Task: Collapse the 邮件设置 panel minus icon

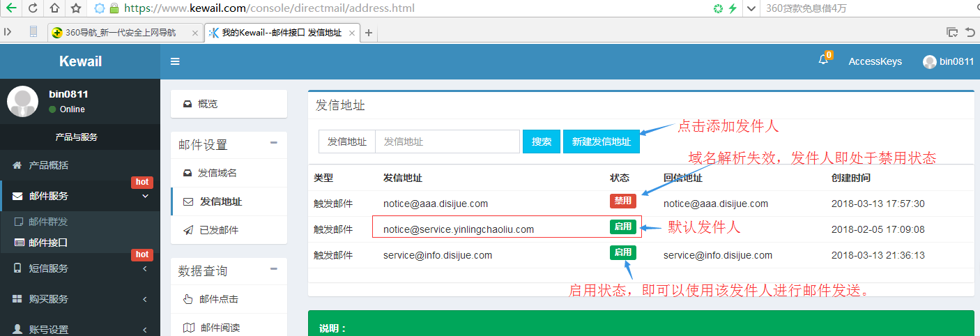Action: (273, 143)
